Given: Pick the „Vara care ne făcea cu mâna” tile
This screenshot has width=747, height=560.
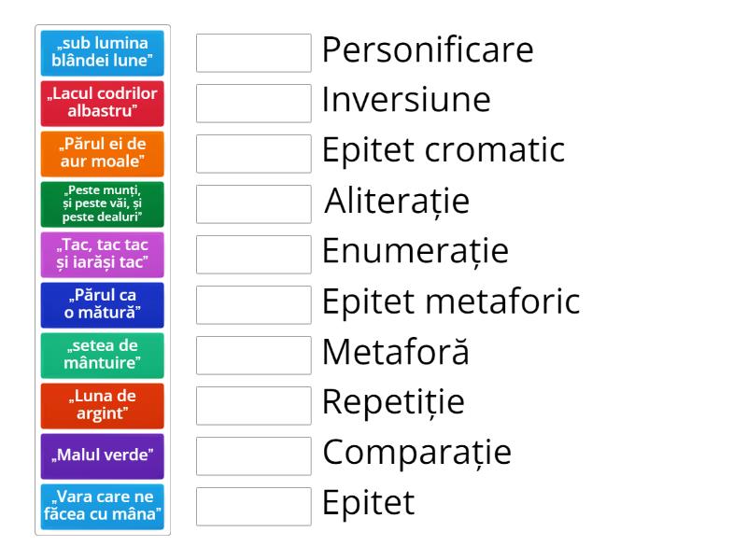Looking at the screenshot, I should [103, 507].
